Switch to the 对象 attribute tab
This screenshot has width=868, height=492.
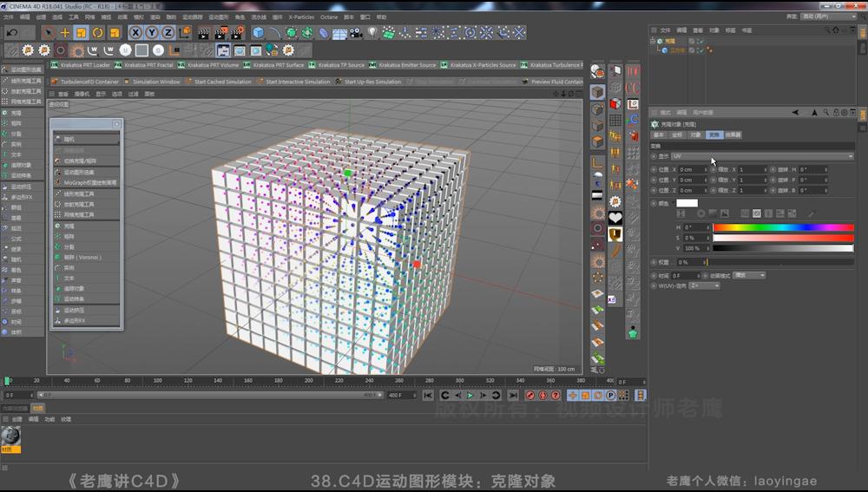pyautogui.click(x=696, y=134)
